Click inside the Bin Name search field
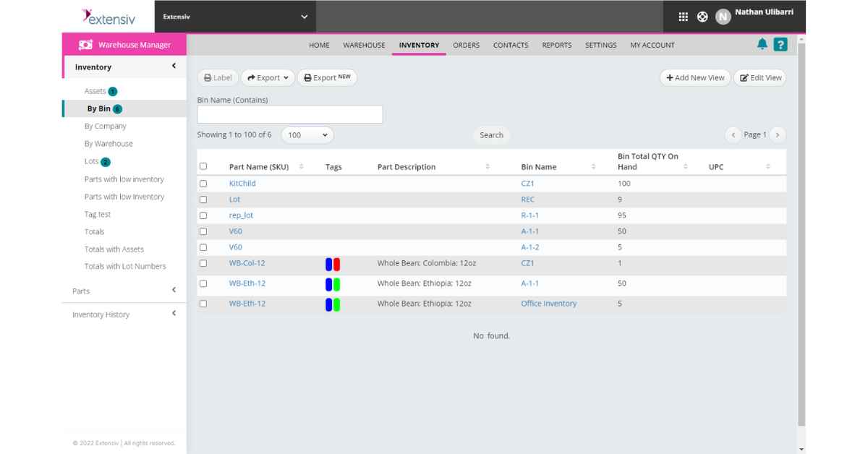The width and height of the screenshot is (868, 454). tap(289, 113)
